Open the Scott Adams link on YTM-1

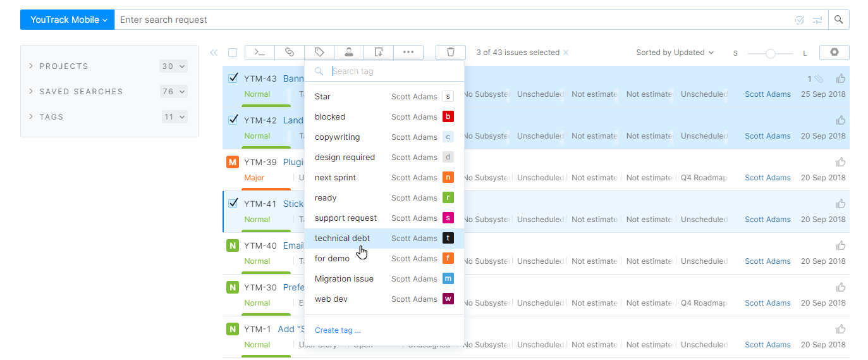pyautogui.click(x=767, y=345)
